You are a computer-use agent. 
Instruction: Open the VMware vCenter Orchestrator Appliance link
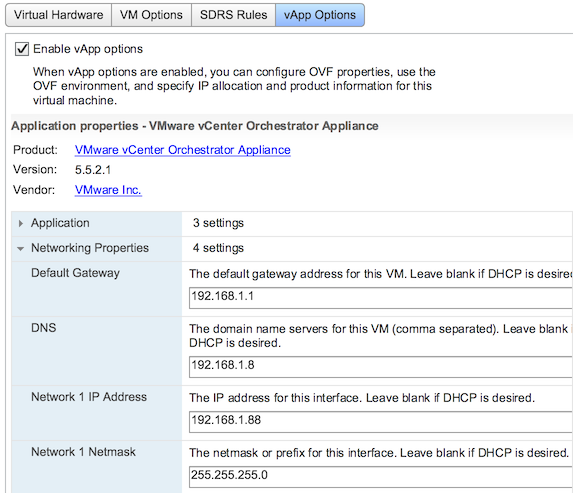(182, 150)
